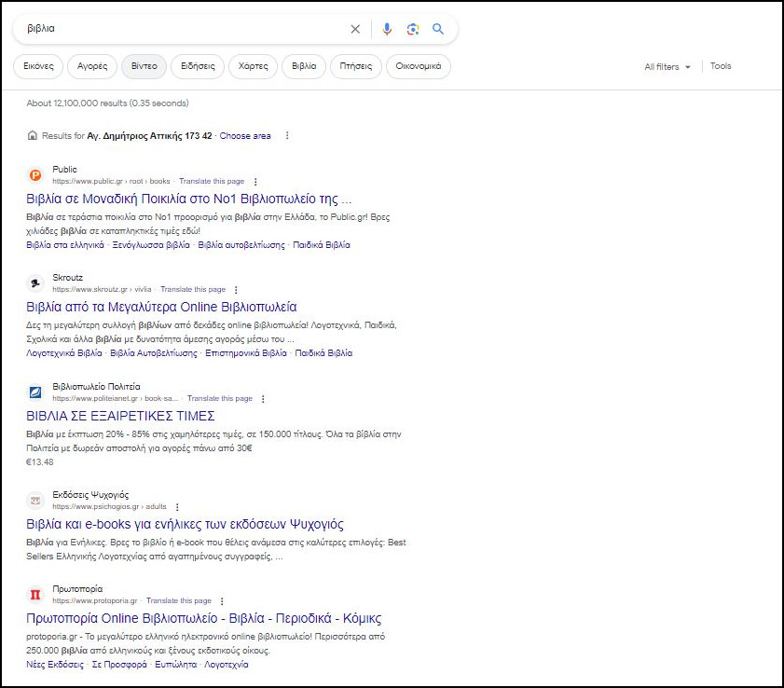Open three-dot menu of the Skroutz result
Screen dimensions: 784x688
coord(236,290)
